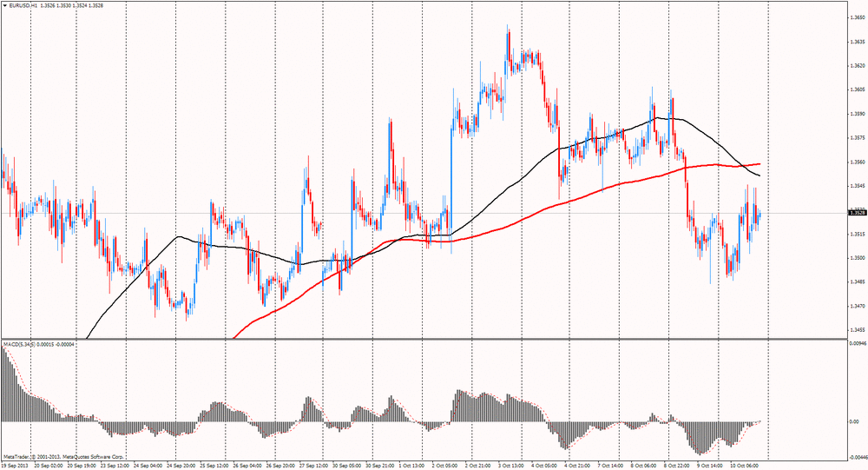The height and width of the screenshot is (470, 868).
Task: Select the MACD(5,34,5) indicator label
Action: click(x=21, y=344)
